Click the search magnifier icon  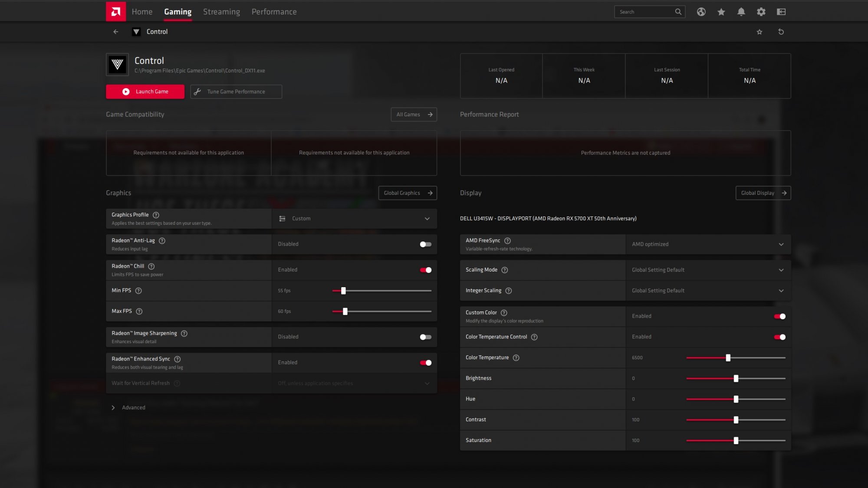click(678, 12)
